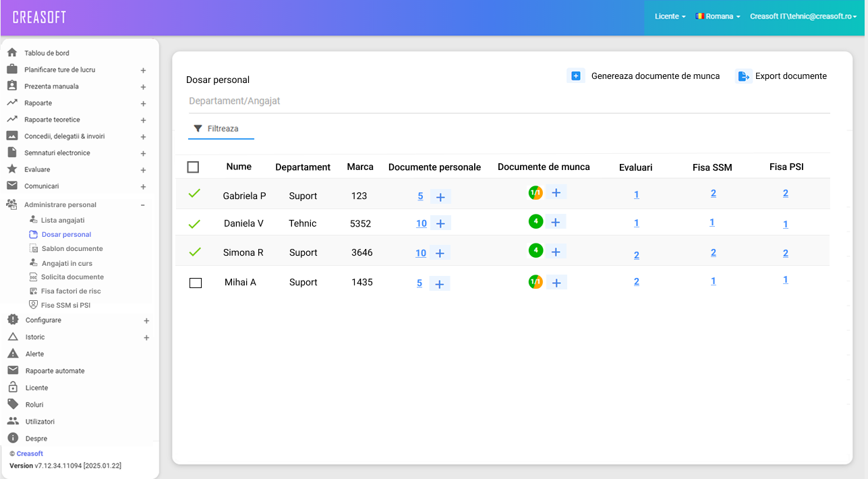Click the gear badge icon for Configurare

pyautogui.click(x=12, y=320)
